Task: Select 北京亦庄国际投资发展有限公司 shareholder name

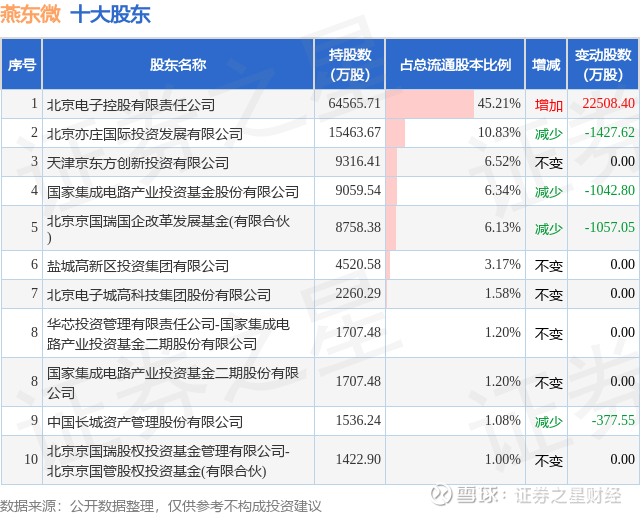Action: coord(145,134)
